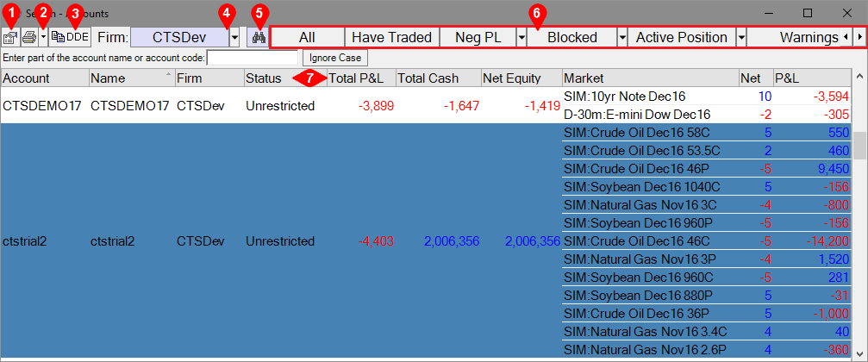Expand the Firm CTSDev dropdown

(x=234, y=38)
